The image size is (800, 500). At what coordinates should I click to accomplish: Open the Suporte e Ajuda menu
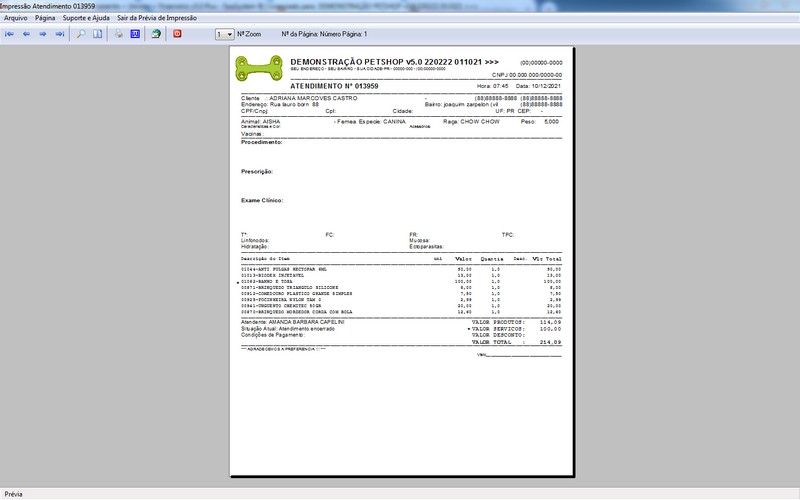tap(86, 18)
